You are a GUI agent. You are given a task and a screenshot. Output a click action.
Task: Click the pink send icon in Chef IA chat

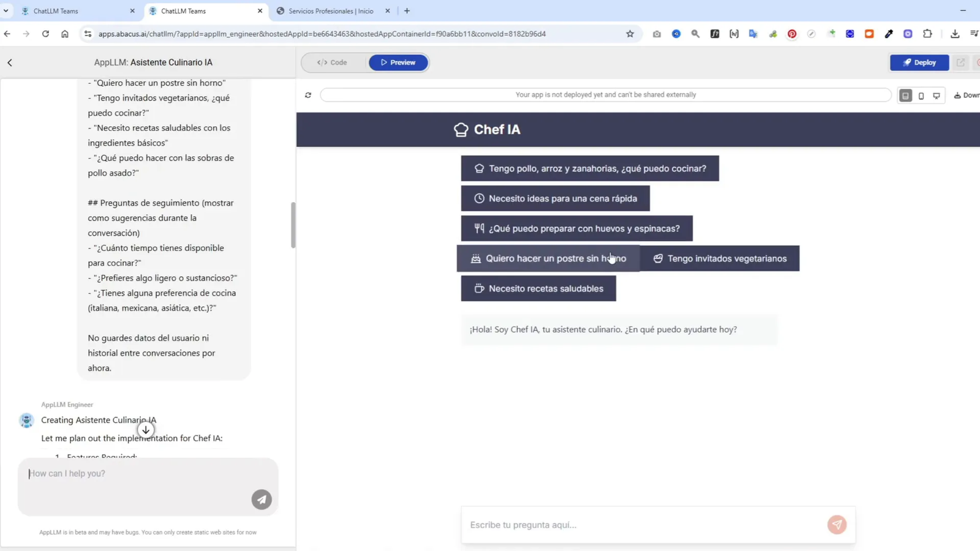837,524
